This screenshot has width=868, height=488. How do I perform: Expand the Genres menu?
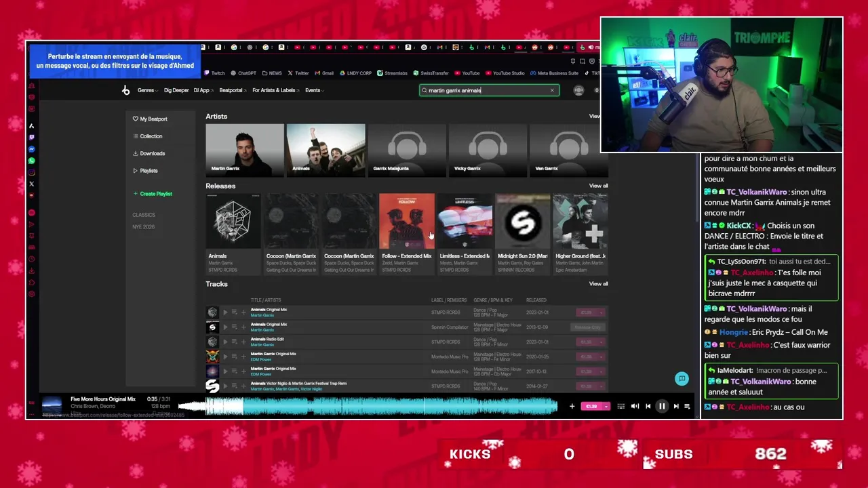pos(148,90)
